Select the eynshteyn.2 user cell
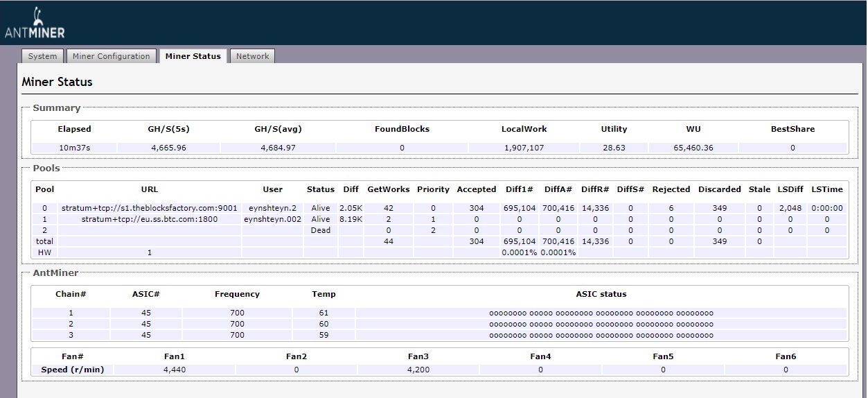Screen dimensions: 868x398 coord(272,208)
